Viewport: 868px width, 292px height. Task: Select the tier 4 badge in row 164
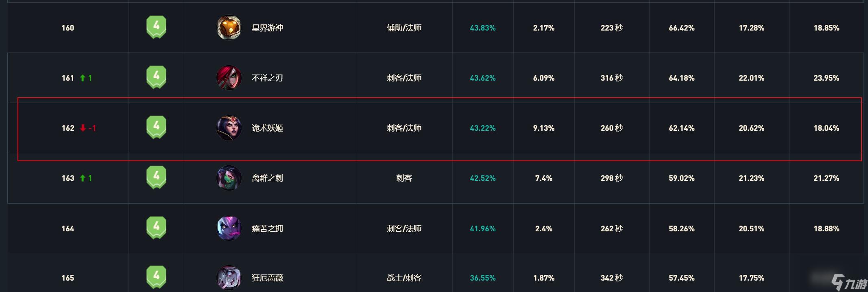pos(156,228)
